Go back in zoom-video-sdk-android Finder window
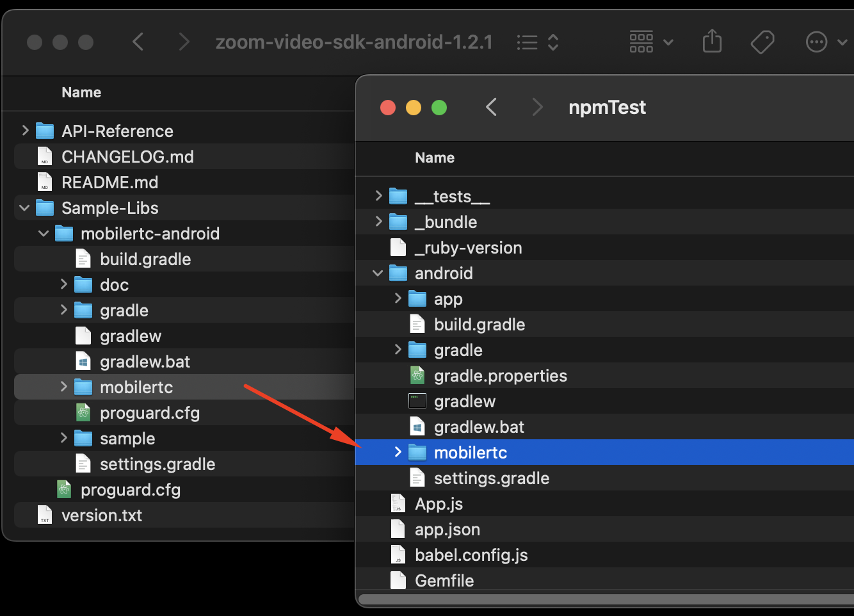This screenshot has height=616, width=854. pos(138,42)
